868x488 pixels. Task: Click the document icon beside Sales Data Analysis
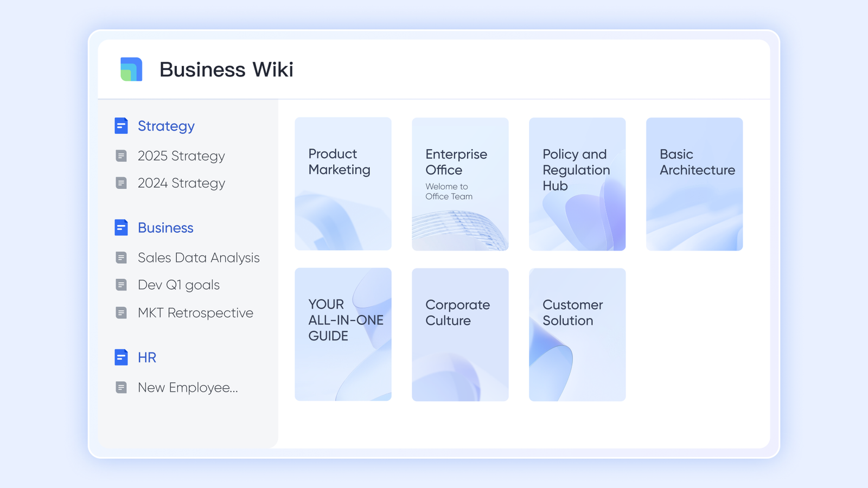(x=121, y=258)
